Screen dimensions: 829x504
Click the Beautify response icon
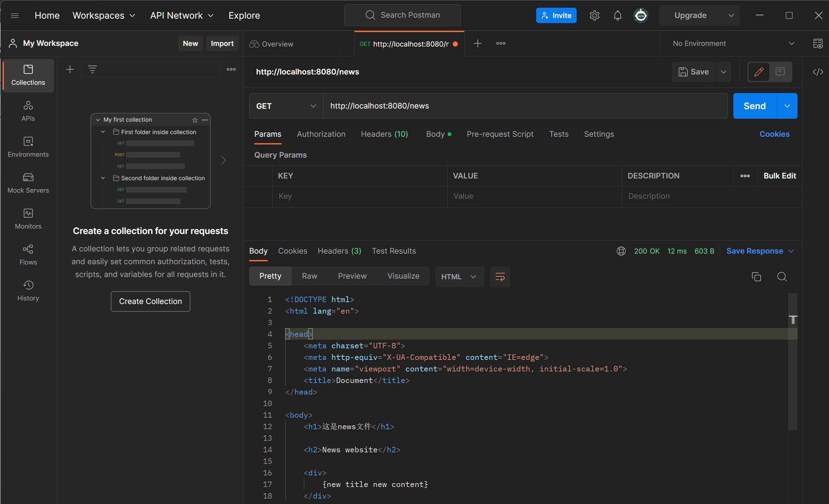coord(500,277)
